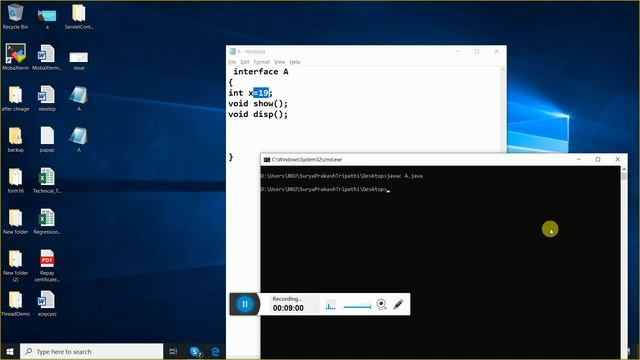Select the ServletCont... folder icon

click(x=79, y=17)
